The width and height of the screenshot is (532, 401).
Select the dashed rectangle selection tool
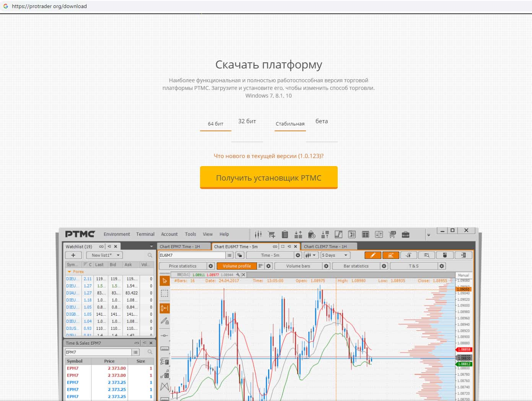click(164, 293)
